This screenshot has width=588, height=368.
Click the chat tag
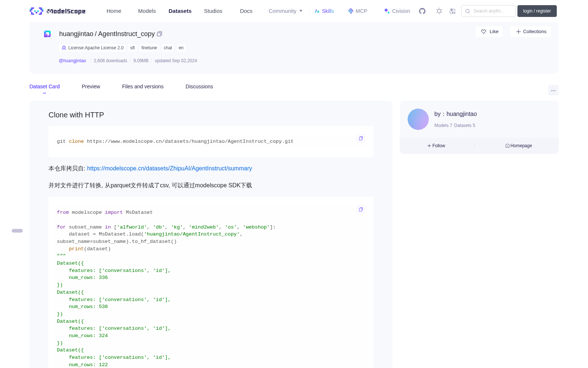[x=168, y=48]
